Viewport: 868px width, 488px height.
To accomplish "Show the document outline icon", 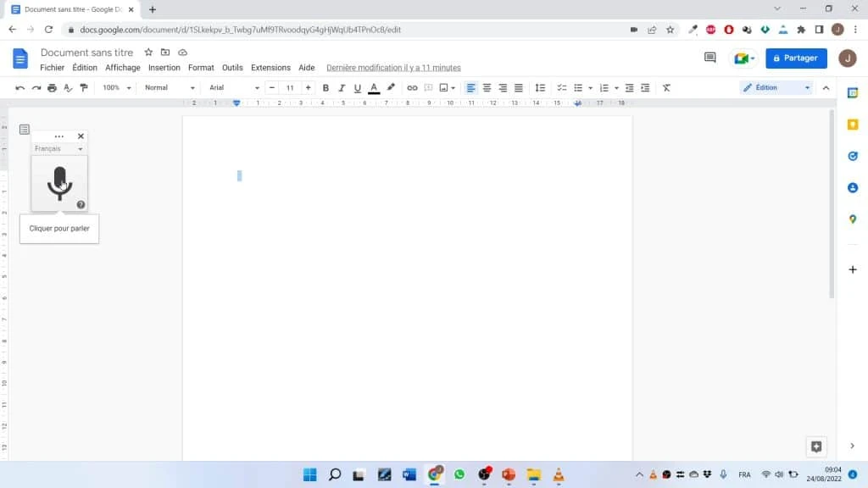I will [x=25, y=130].
